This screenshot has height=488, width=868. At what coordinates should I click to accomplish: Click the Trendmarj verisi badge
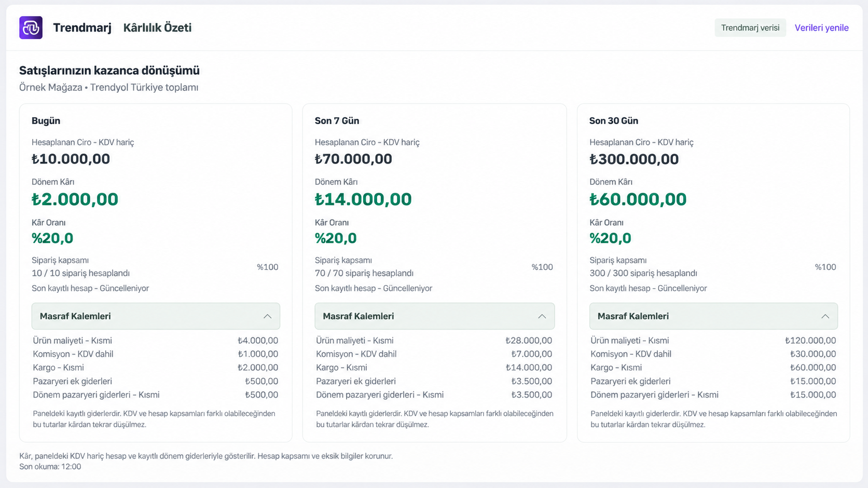pos(750,28)
